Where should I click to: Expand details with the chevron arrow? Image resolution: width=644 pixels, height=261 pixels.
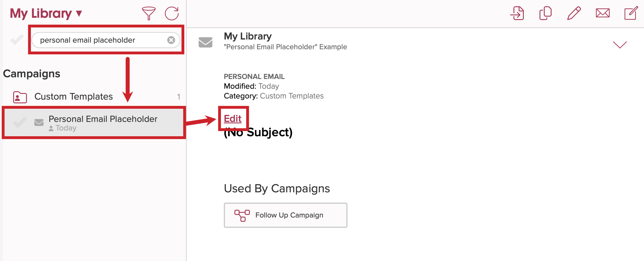(x=620, y=45)
